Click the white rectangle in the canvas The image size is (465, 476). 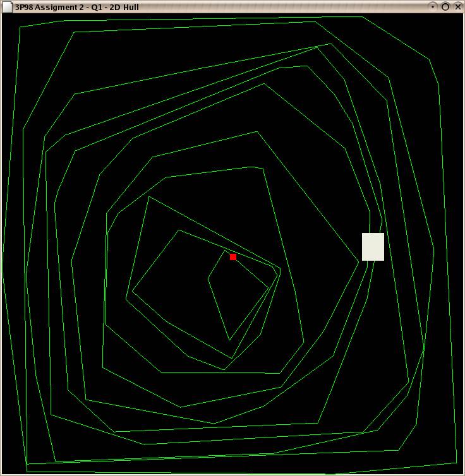[x=373, y=247]
